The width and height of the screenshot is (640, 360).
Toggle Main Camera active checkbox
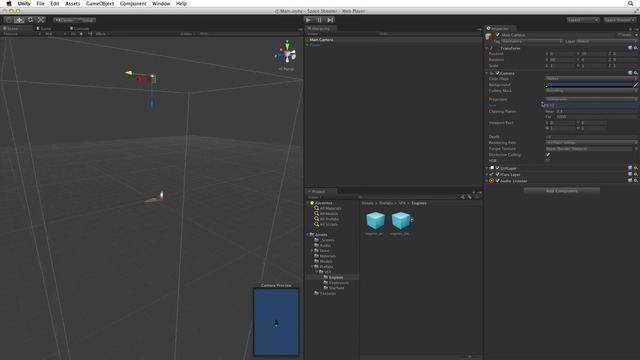(x=498, y=35)
